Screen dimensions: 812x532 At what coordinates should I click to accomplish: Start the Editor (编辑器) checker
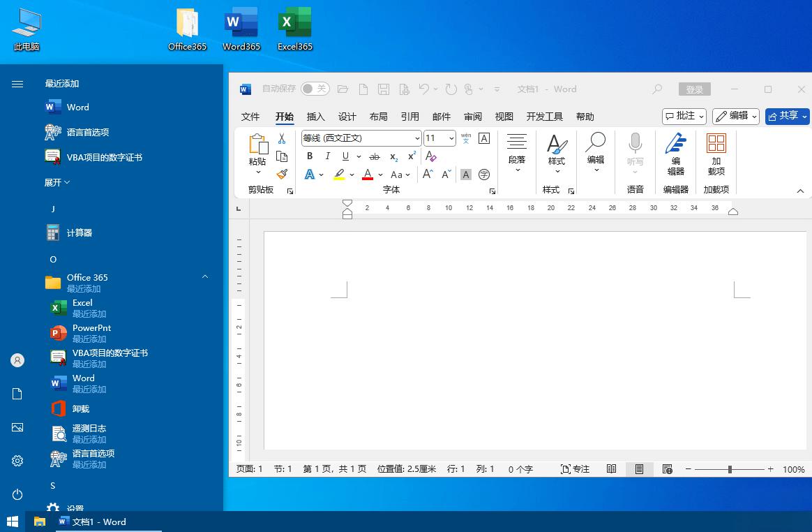675,155
